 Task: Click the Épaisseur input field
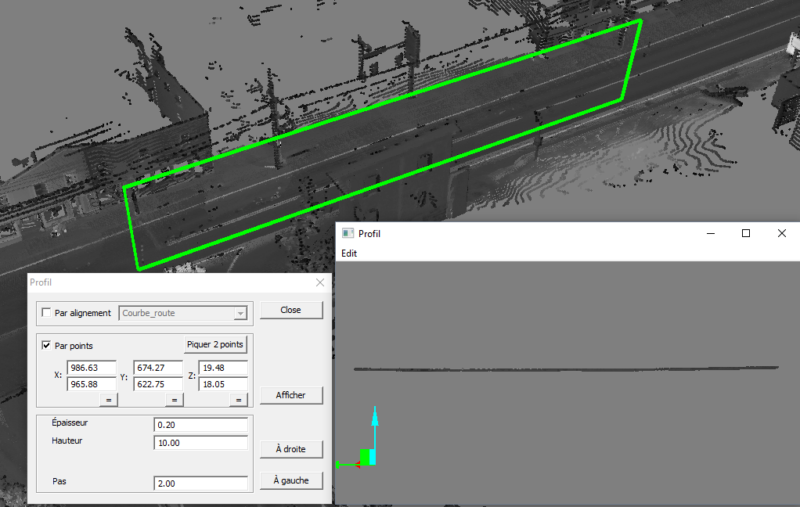(x=200, y=425)
